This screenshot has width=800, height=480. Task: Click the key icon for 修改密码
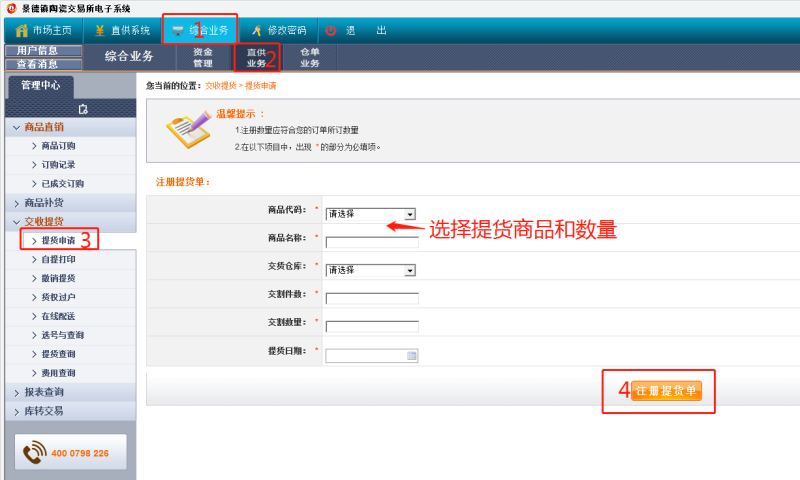point(256,30)
